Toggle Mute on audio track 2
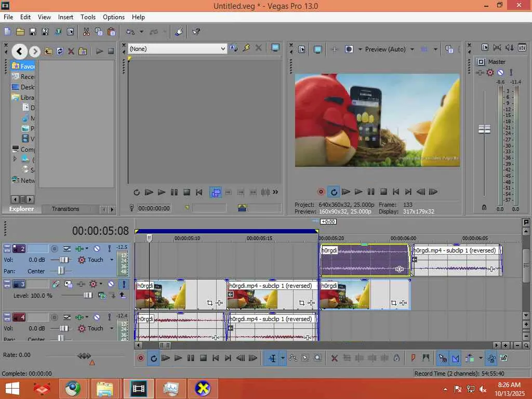532x399 pixels. click(x=97, y=249)
